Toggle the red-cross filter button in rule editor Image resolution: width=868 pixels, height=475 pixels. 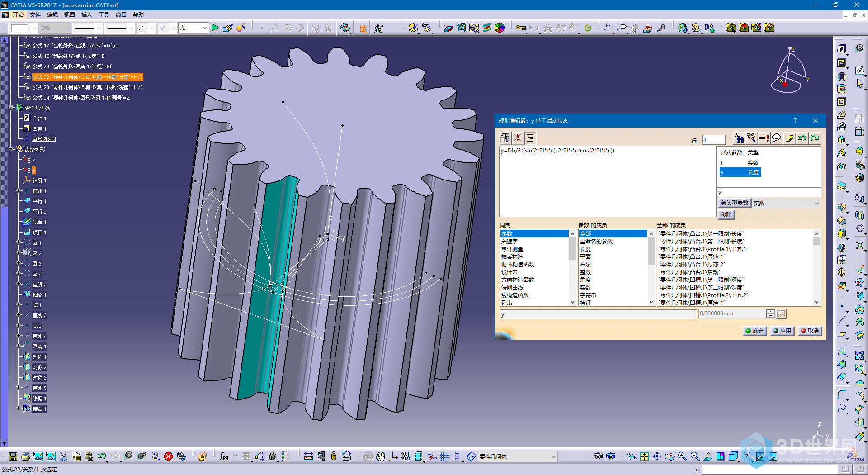click(518, 138)
